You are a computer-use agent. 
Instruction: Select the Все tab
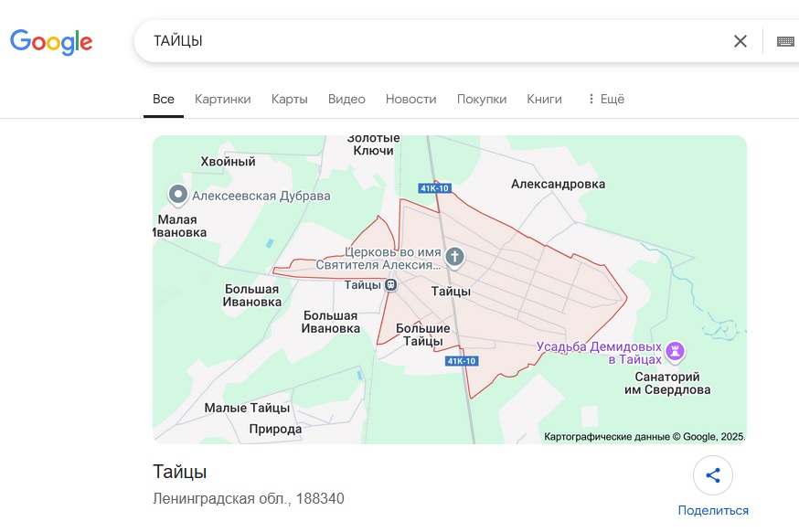tap(164, 99)
